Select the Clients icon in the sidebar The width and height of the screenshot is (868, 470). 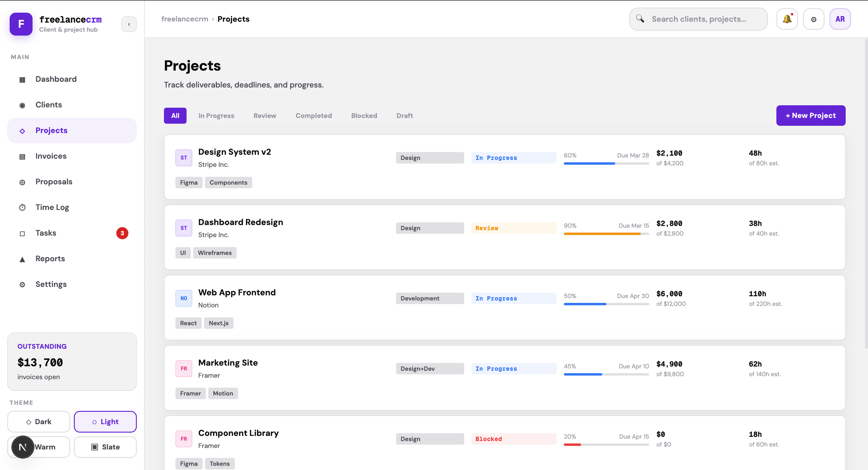click(x=22, y=105)
